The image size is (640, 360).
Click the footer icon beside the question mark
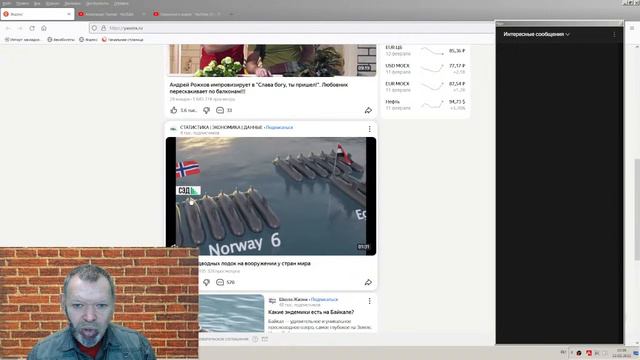[x=264, y=339]
